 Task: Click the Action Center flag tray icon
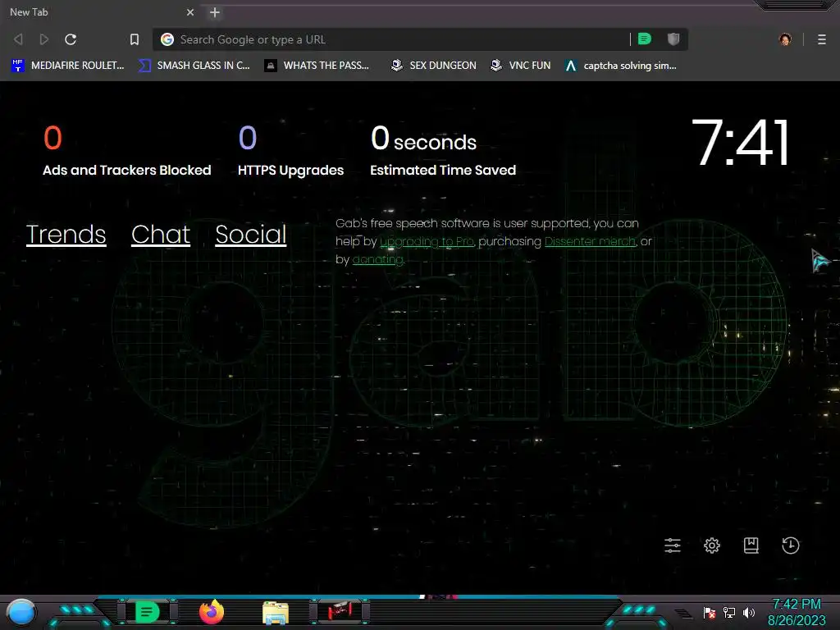(x=710, y=613)
